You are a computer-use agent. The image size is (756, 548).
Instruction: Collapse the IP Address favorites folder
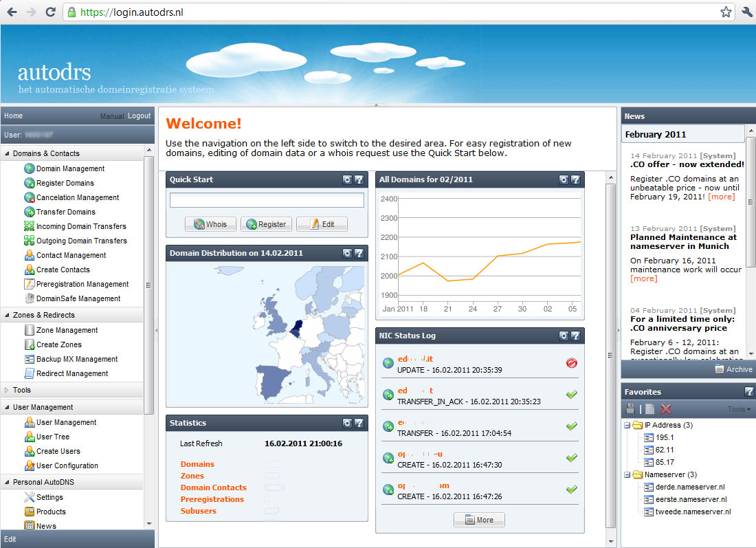(627, 425)
